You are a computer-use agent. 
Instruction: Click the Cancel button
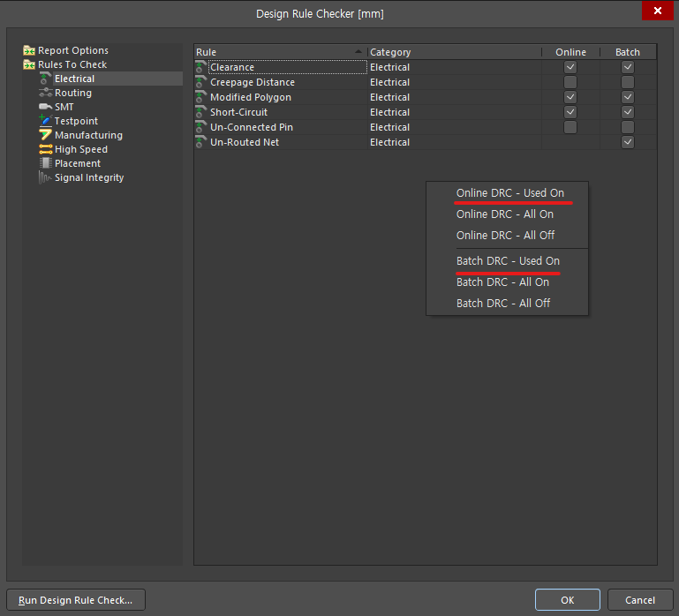tap(640, 600)
